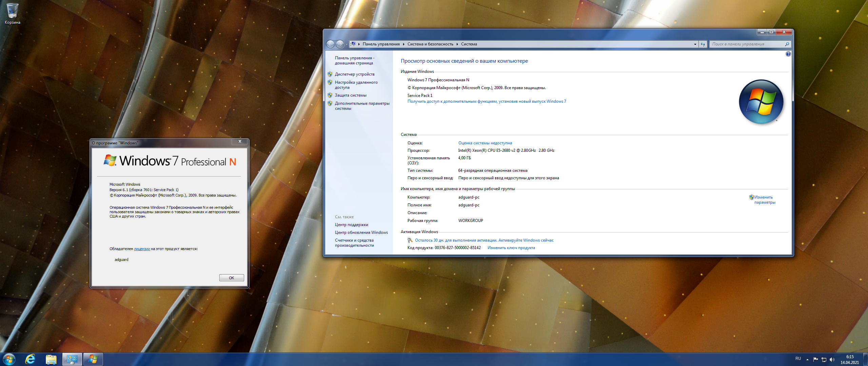Click the лицензии link in About Windows dialog
Image resolution: width=868 pixels, height=366 pixels.
click(x=142, y=249)
